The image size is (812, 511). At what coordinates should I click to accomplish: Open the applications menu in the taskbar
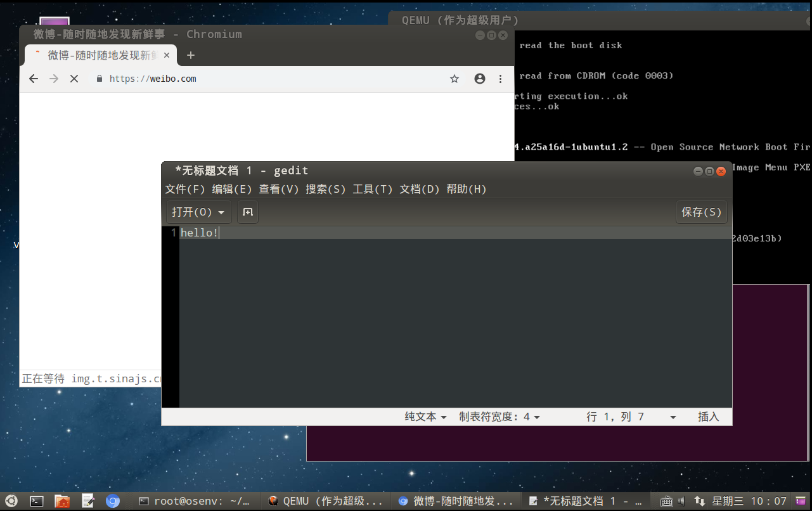coord(10,501)
